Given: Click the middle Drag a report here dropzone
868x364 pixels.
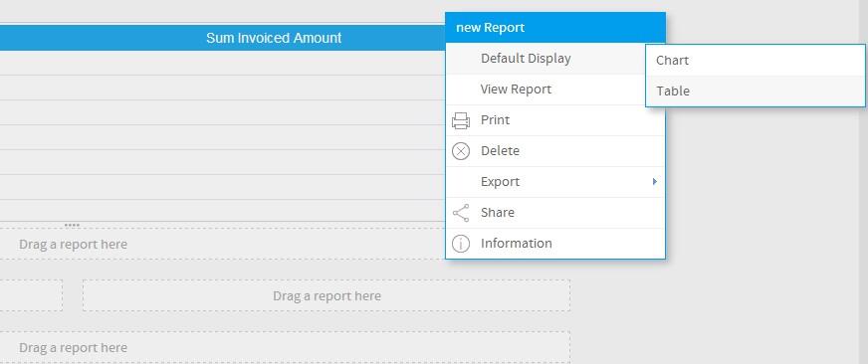Looking at the screenshot, I should coord(326,296).
